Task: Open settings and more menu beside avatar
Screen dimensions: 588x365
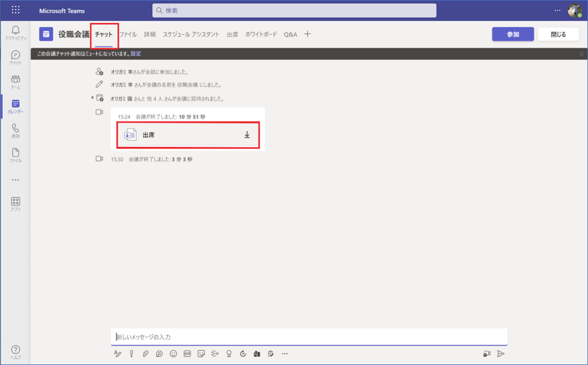Action: click(557, 10)
